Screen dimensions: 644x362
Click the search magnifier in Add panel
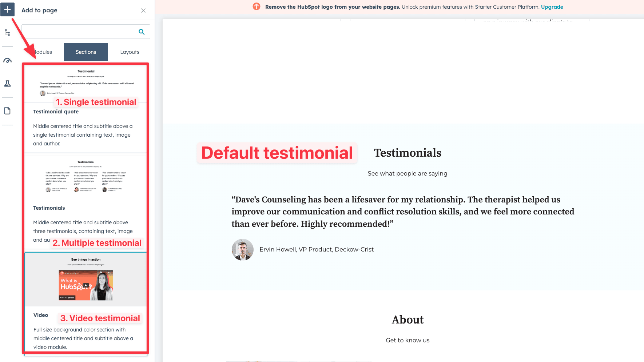pos(141,32)
